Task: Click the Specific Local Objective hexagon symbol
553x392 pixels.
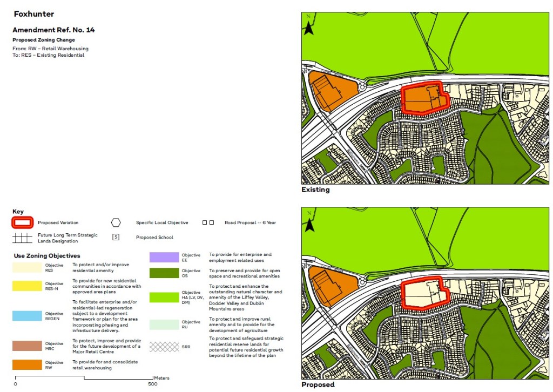Action: 116,222
